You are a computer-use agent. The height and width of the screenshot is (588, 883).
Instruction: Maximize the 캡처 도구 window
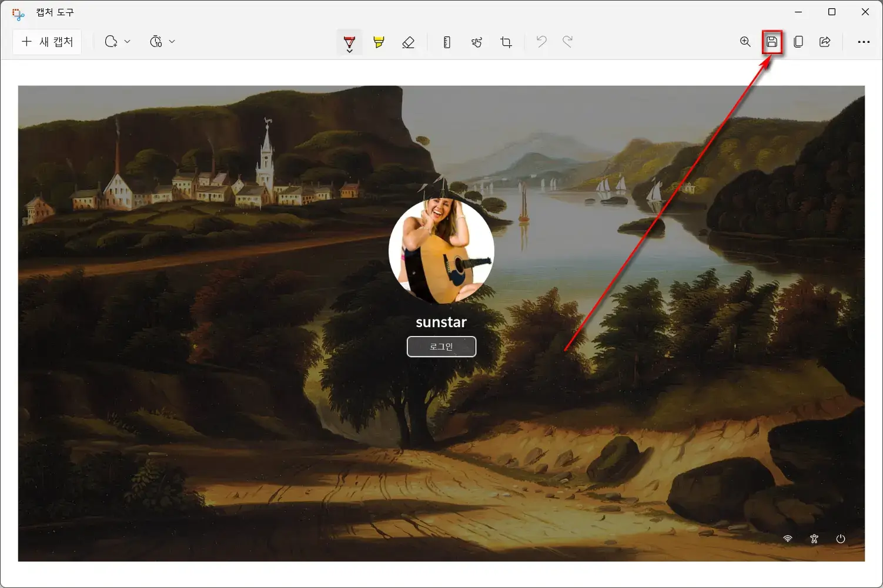click(x=832, y=12)
